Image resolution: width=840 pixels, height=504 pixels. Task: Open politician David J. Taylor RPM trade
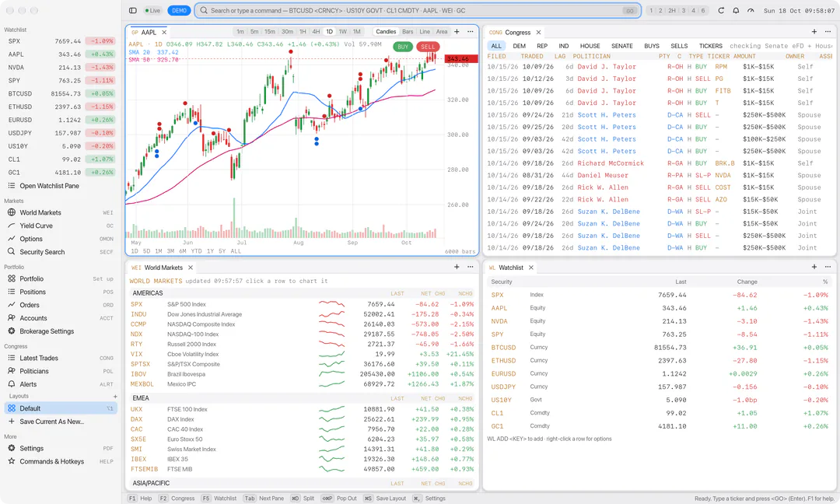[660, 67]
